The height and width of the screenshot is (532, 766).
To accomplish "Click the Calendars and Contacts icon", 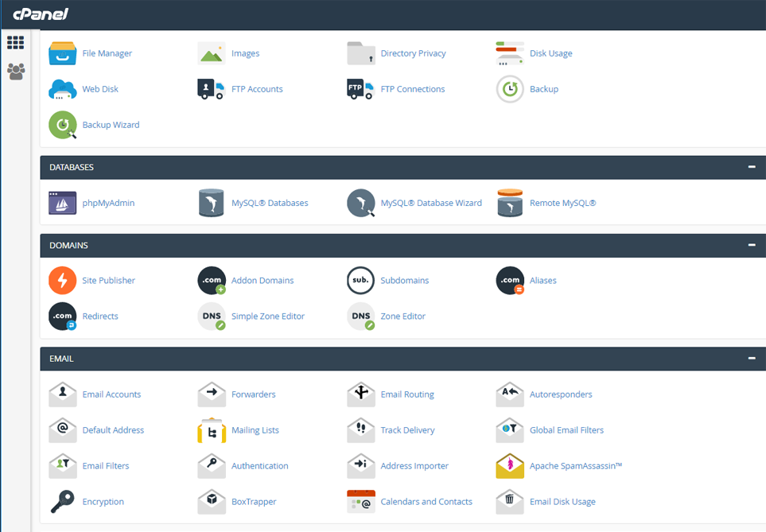I will [361, 502].
